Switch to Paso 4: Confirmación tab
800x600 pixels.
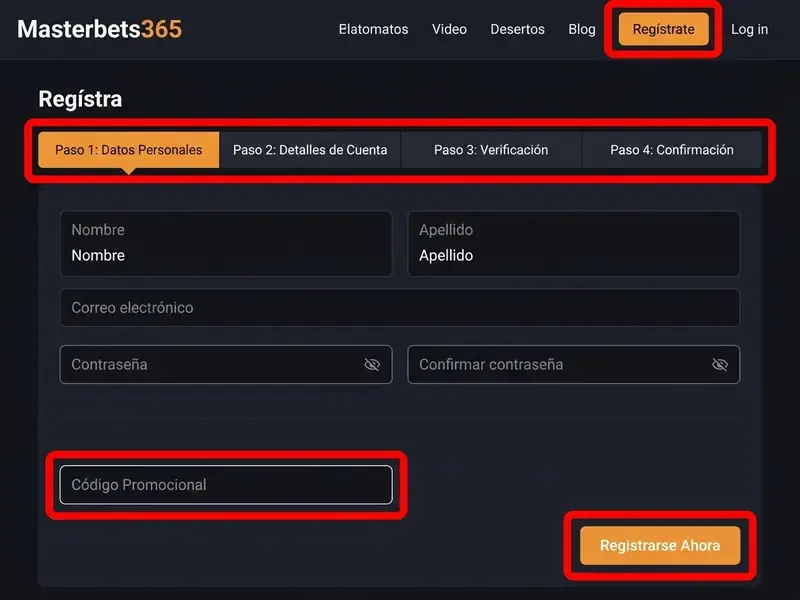pos(671,150)
